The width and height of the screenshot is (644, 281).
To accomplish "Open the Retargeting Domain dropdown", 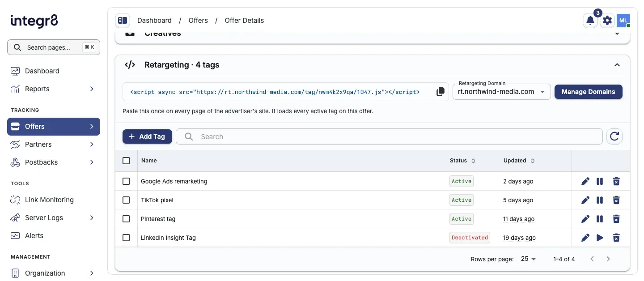I will coord(502,92).
